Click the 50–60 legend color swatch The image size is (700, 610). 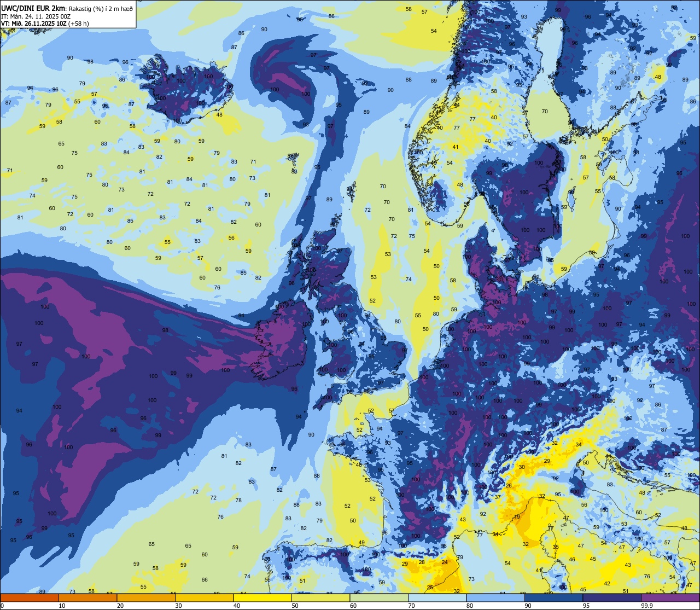[320, 598]
